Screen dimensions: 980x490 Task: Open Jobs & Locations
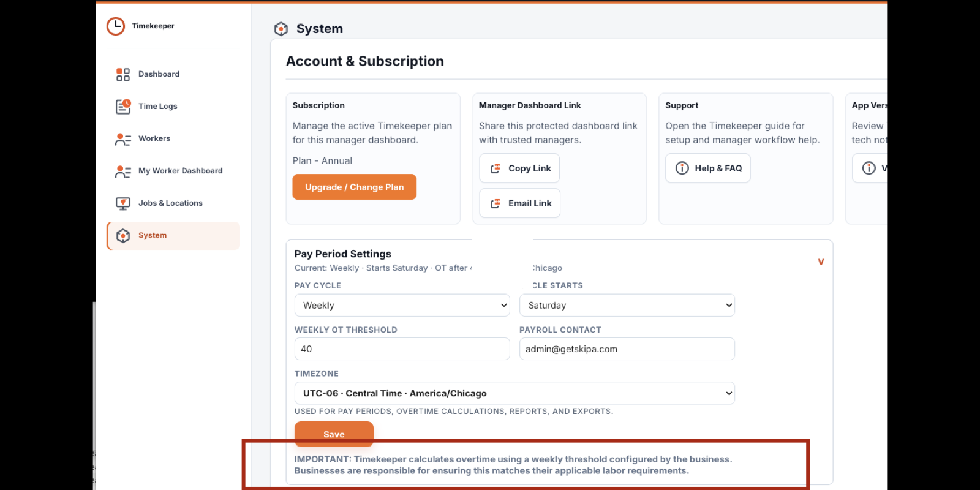pyautogui.click(x=173, y=203)
